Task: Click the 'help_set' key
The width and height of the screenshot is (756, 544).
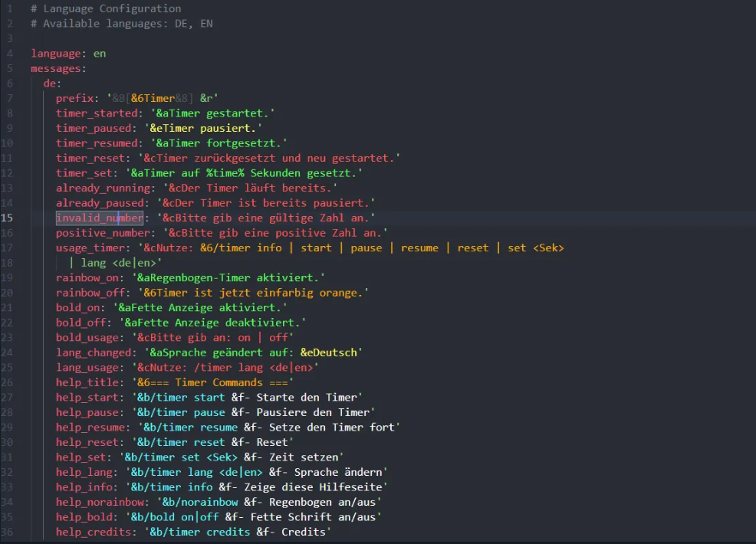Action: [x=81, y=457]
